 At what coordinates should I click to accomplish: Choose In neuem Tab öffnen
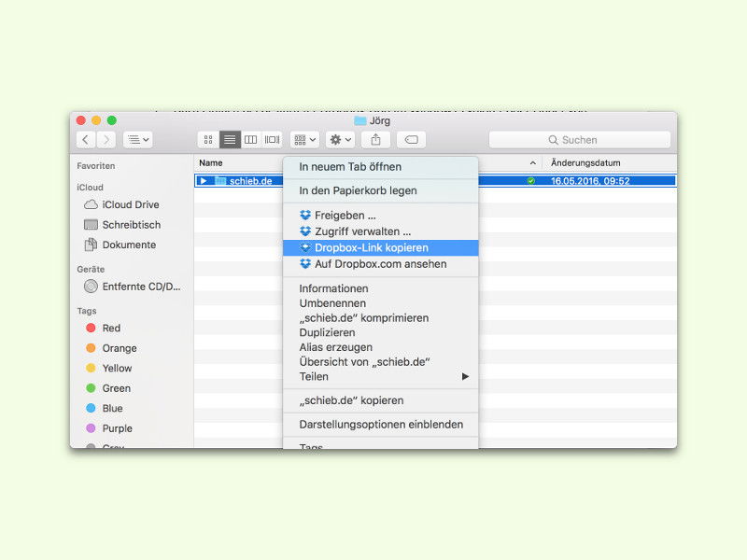[x=381, y=167]
